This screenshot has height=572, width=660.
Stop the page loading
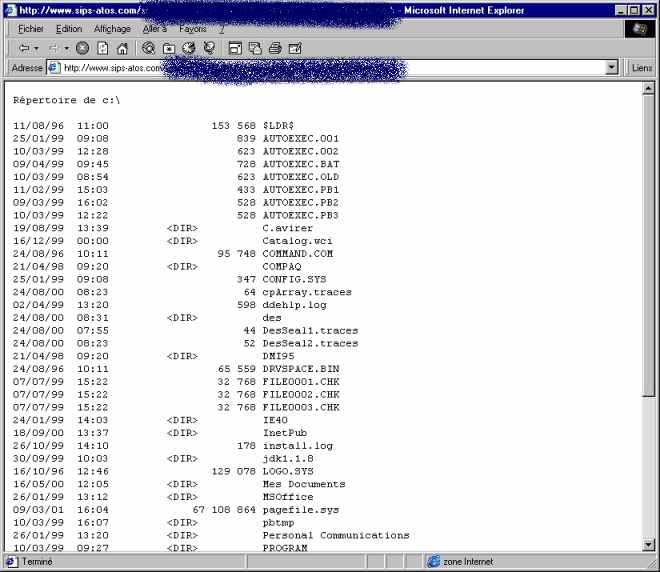click(82, 47)
